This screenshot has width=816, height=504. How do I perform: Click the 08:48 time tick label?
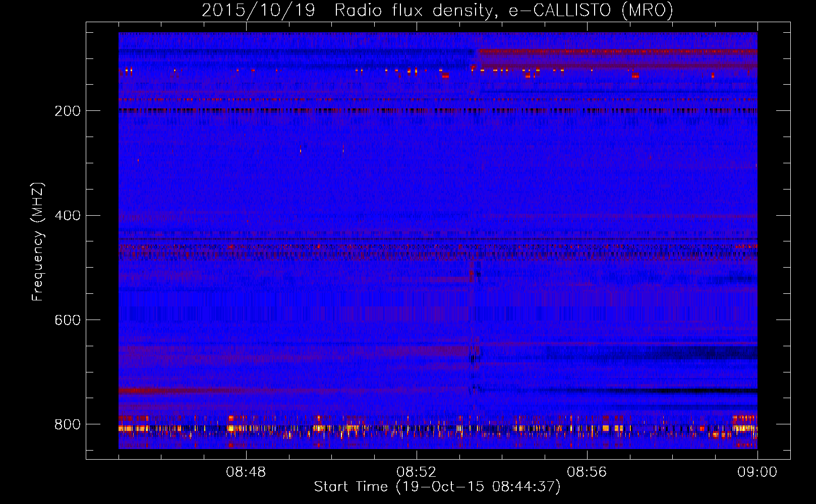click(x=246, y=472)
